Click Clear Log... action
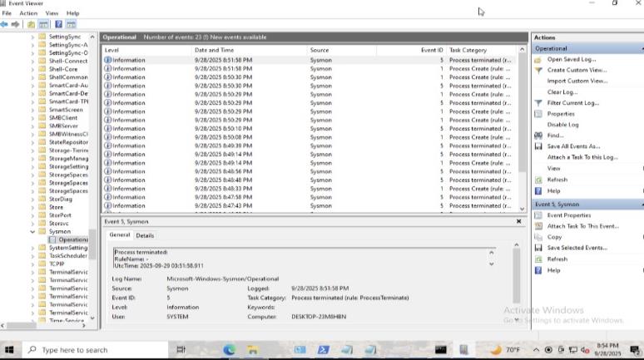644x360 pixels. click(x=562, y=92)
